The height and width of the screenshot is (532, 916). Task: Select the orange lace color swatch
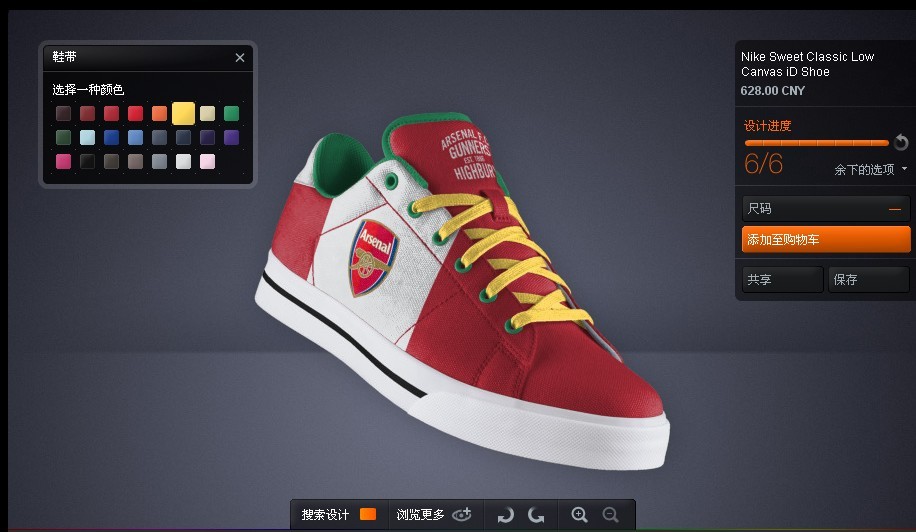click(160, 114)
